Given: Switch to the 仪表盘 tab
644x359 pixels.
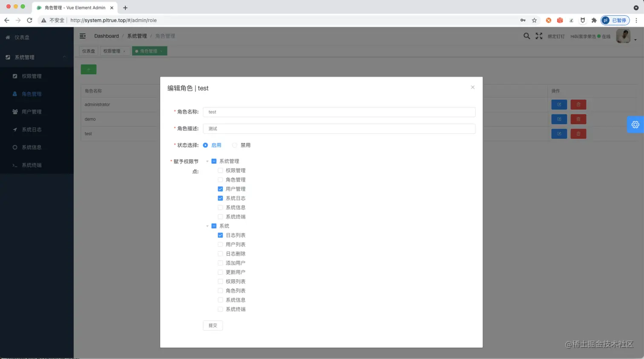Looking at the screenshot, I should pyautogui.click(x=88, y=50).
